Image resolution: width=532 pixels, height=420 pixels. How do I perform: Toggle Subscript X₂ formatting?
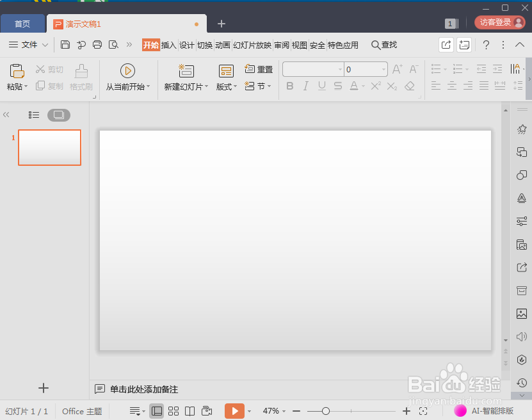tap(392, 86)
